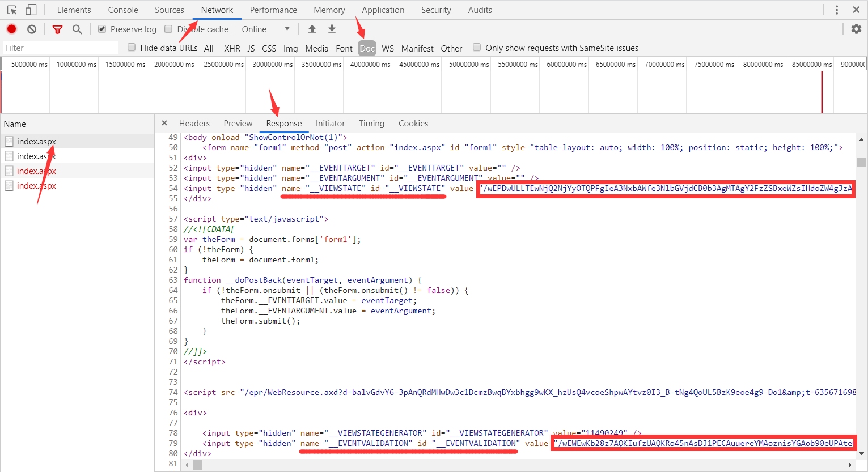Click the inspect element cursor icon
This screenshot has width=868, height=472.
pos(12,10)
